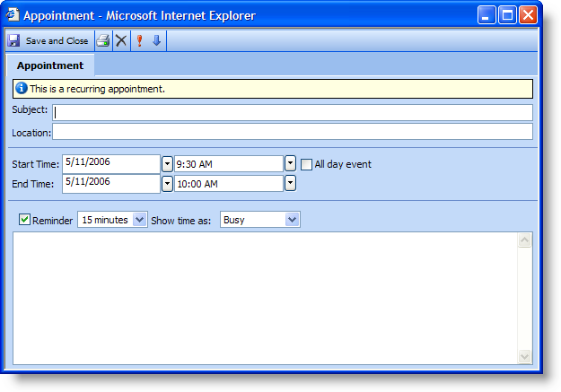Expand the Show time as Busy dropdown
The height and width of the screenshot is (392, 561).
(x=292, y=219)
